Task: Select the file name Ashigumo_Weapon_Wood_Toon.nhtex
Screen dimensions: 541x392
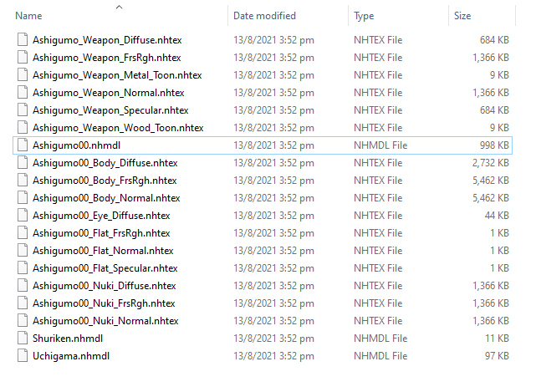Action: pyautogui.click(x=118, y=128)
